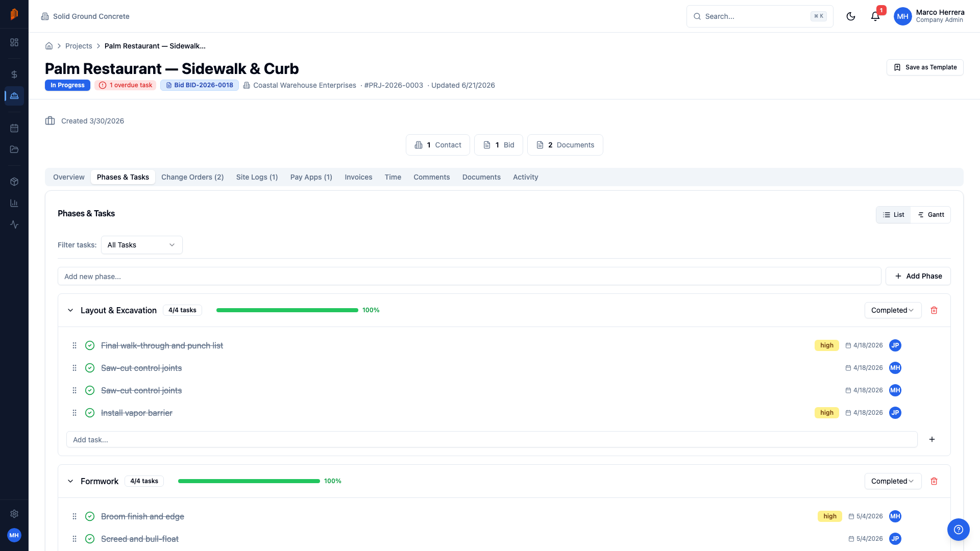Click In Progress status badge
The image size is (980, 551).
(x=67, y=85)
